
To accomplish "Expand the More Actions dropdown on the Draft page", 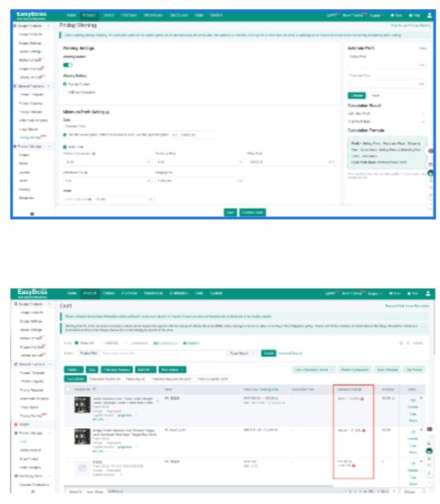I will coord(174,369).
